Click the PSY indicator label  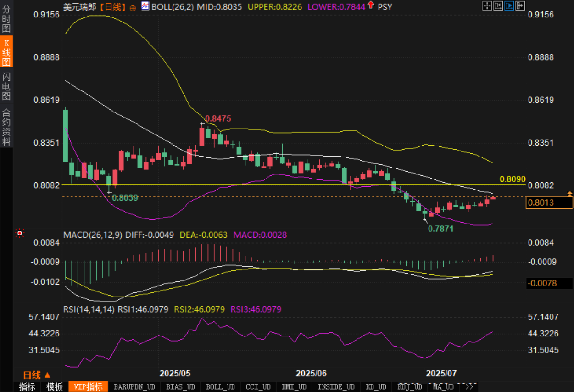385,7
